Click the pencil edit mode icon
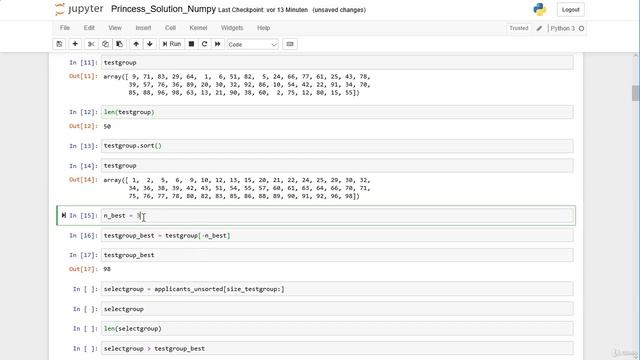This screenshot has width=640, height=360. click(539, 28)
